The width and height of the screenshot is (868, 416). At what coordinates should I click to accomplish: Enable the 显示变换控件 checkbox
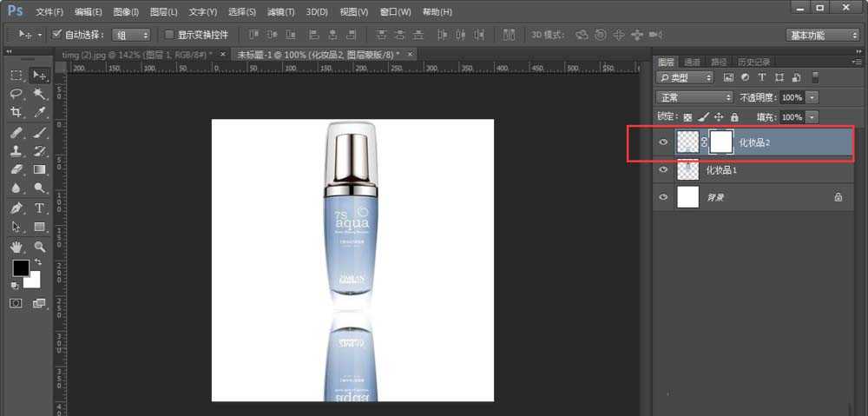[x=170, y=35]
